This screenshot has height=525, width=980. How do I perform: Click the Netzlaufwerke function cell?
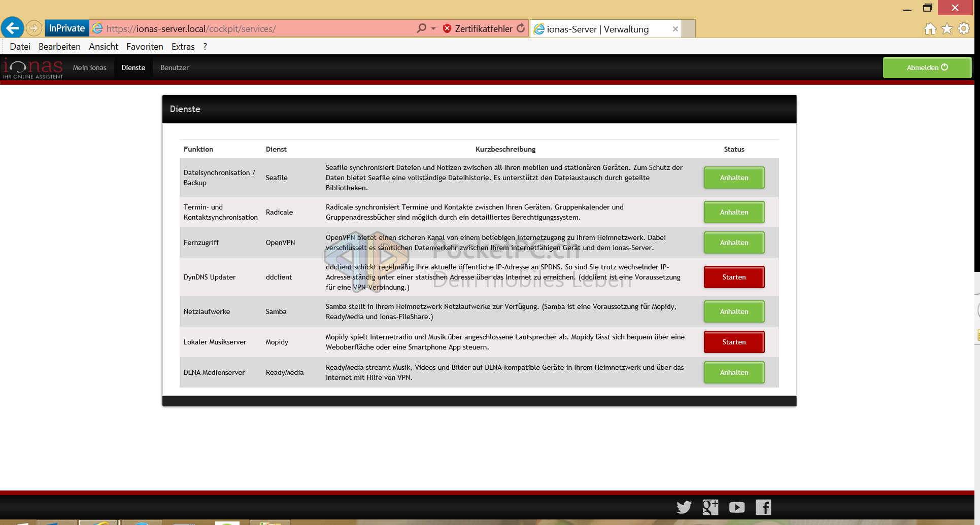[207, 311]
